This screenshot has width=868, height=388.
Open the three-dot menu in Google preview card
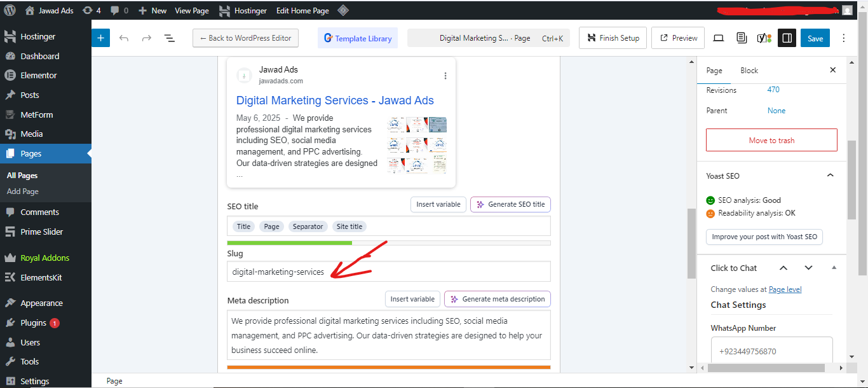coord(445,76)
